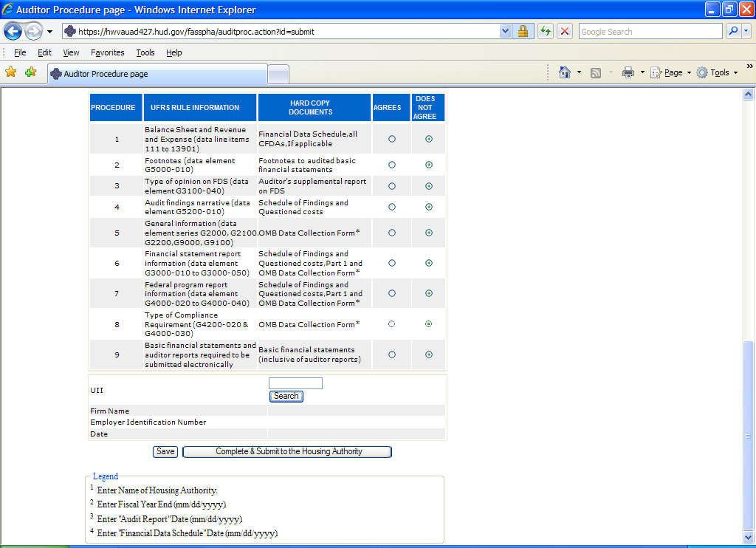Screen dimensions: 756x548
Task: Click the UII text input field
Action: pos(295,383)
